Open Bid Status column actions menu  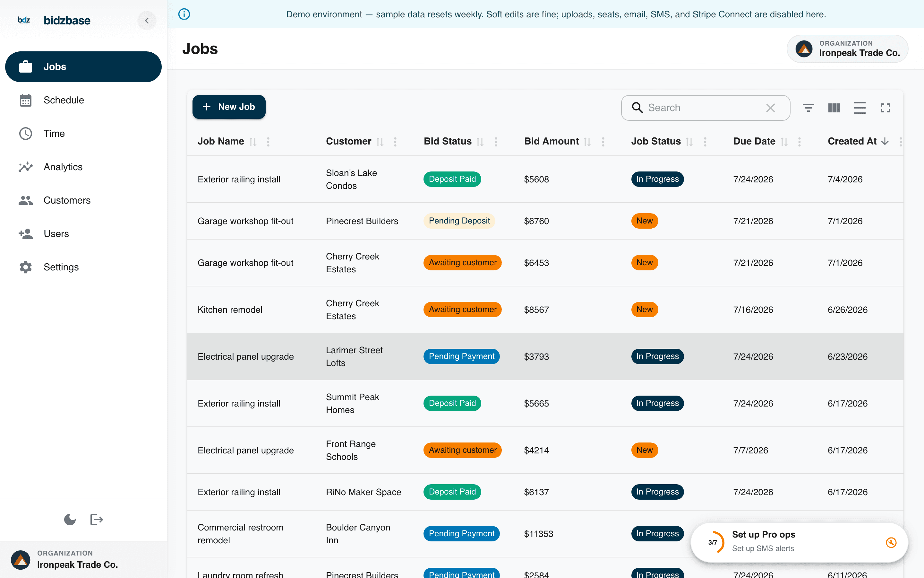tap(496, 142)
